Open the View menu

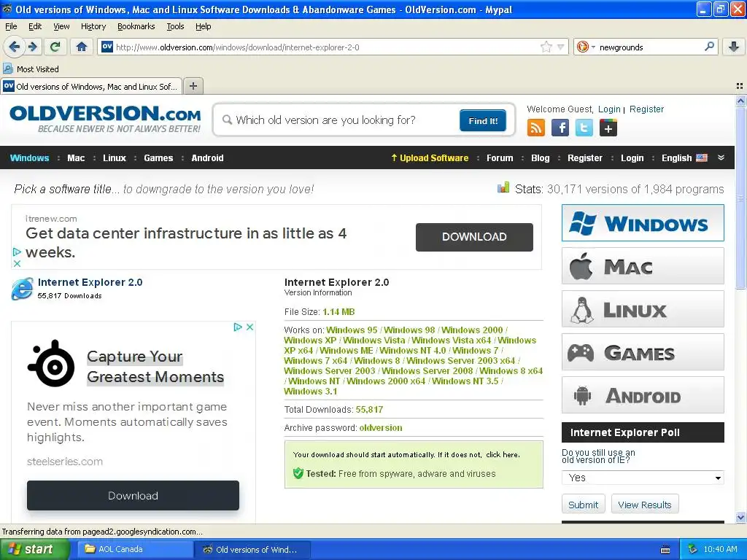[61, 26]
